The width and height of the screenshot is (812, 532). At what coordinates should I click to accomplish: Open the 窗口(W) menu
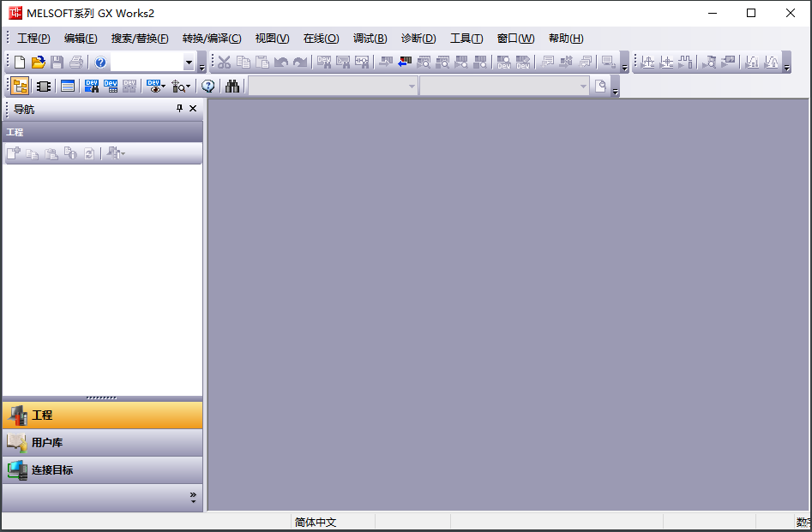516,39
